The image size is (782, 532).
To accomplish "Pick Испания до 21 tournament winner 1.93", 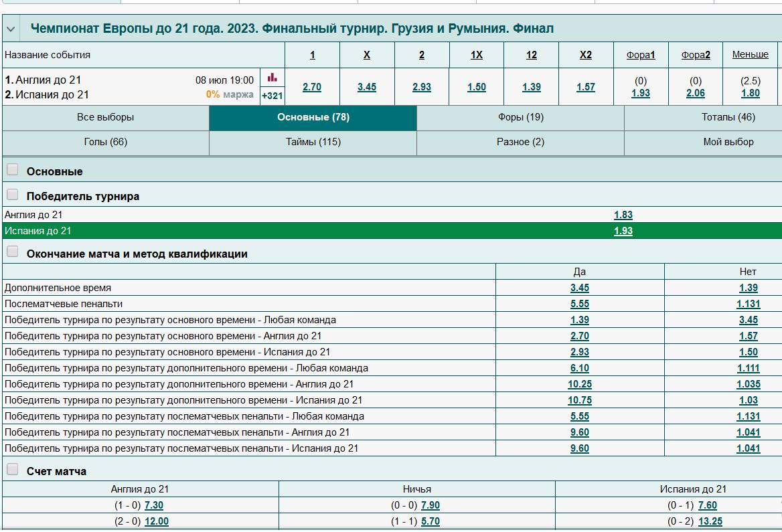I will [623, 231].
